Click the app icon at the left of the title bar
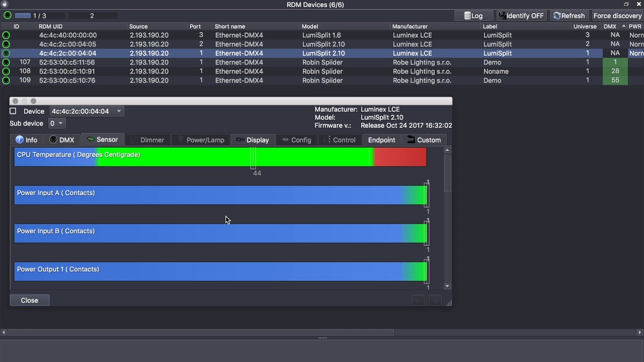The width and height of the screenshot is (644, 362). (5, 5)
